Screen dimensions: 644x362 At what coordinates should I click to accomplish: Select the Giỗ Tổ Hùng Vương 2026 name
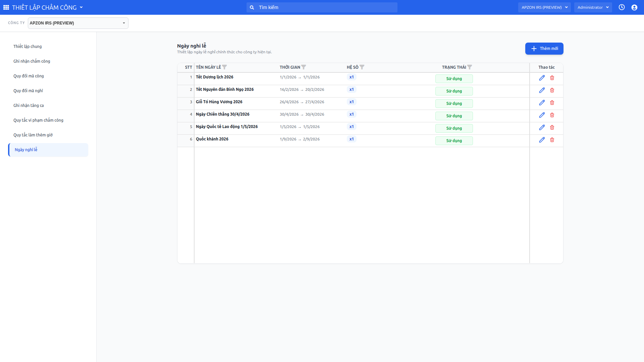(x=219, y=102)
